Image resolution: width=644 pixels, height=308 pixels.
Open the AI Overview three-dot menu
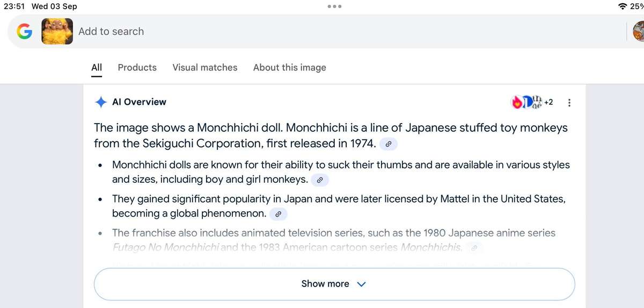(x=569, y=103)
